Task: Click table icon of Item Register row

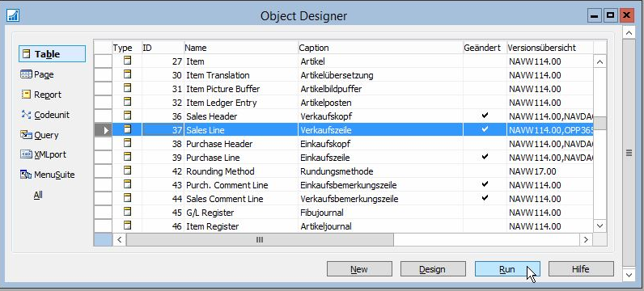Action: coord(128,226)
